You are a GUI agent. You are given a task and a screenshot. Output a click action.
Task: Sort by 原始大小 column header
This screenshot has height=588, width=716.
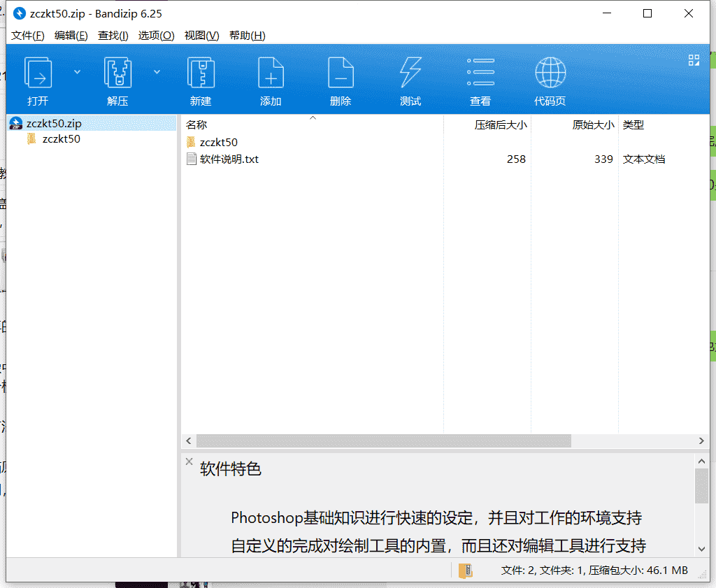(593, 124)
